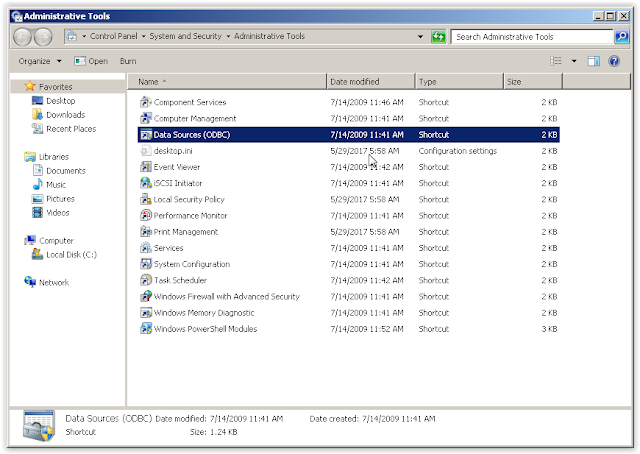Select the Local Security Policy icon
This screenshot has width=640, height=454.
(x=146, y=199)
